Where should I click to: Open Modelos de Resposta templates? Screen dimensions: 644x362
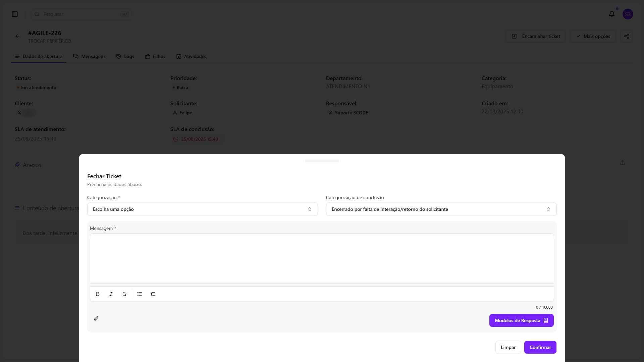click(521, 320)
